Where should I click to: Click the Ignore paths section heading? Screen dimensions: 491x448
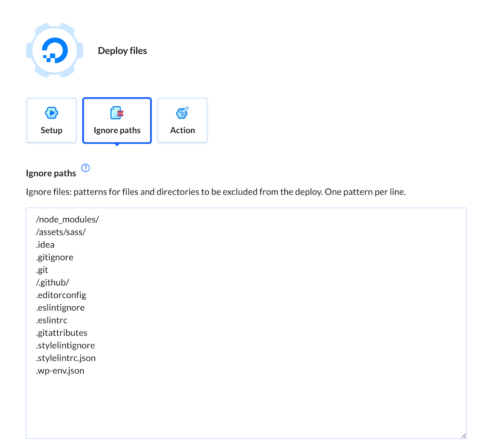click(51, 173)
